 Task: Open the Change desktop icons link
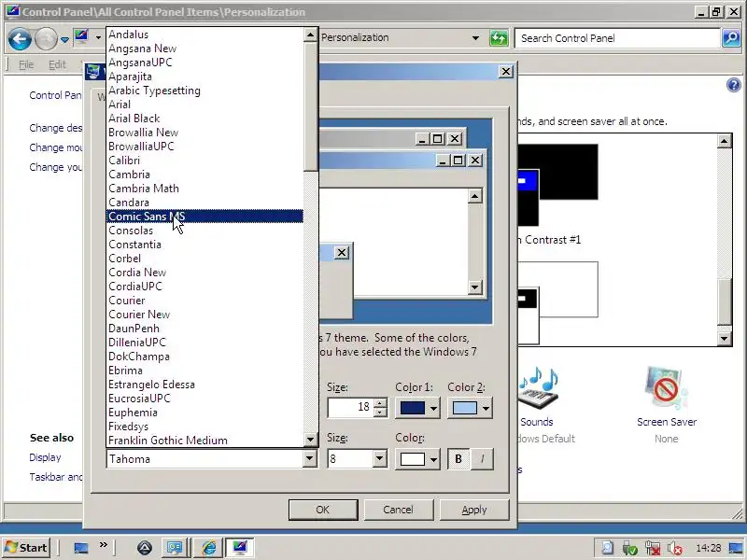(56, 128)
